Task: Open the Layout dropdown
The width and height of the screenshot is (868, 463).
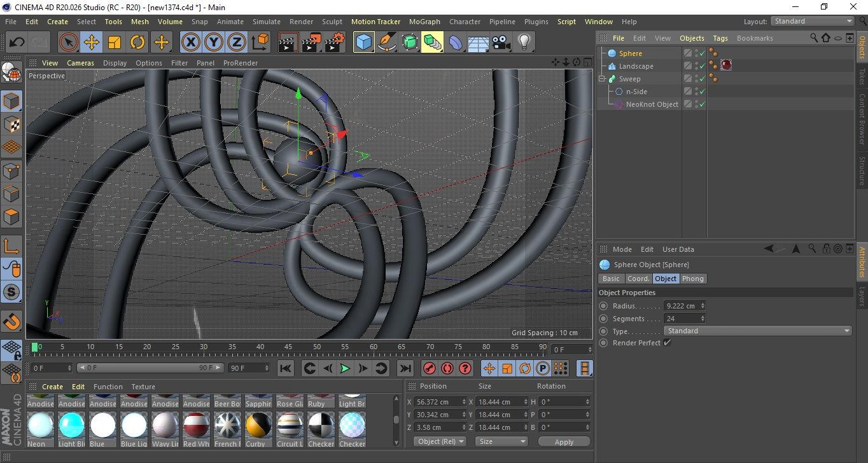Action: click(x=813, y=21)
